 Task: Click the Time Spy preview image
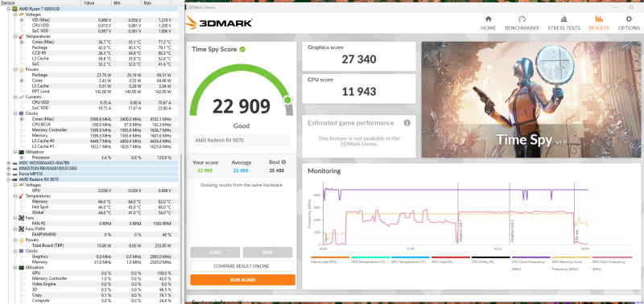[530, 100]
